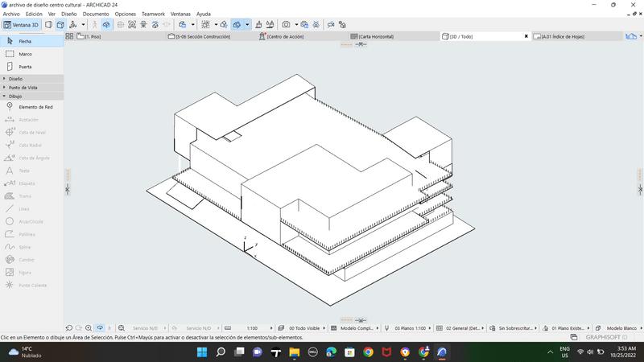
Task: Toggle the Ventana 3D view button
Action: (21, 25)
